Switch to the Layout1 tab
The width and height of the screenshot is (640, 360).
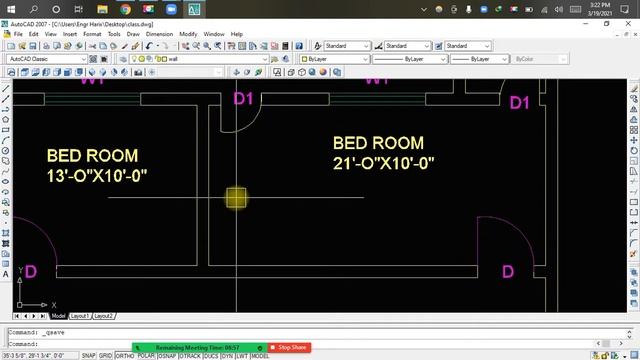(79, 316)
